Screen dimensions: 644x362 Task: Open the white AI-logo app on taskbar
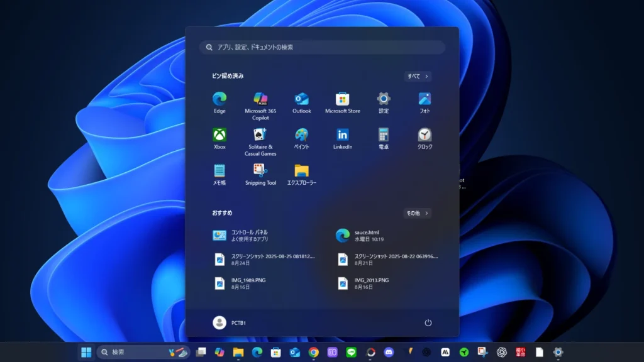click(445, 352)
